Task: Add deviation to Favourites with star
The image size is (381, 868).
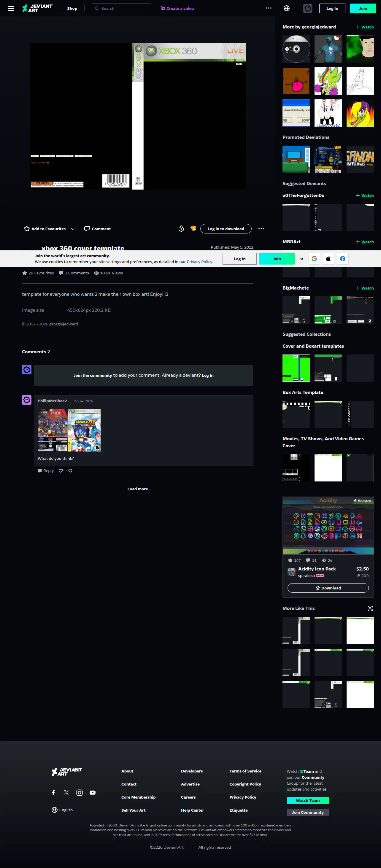Action: 45,229
